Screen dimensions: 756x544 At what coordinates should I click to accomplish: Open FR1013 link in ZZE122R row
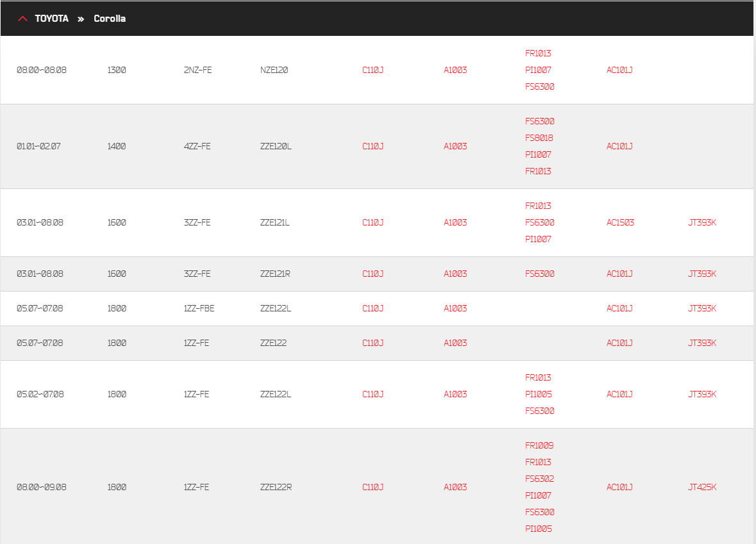pos(538,463)
